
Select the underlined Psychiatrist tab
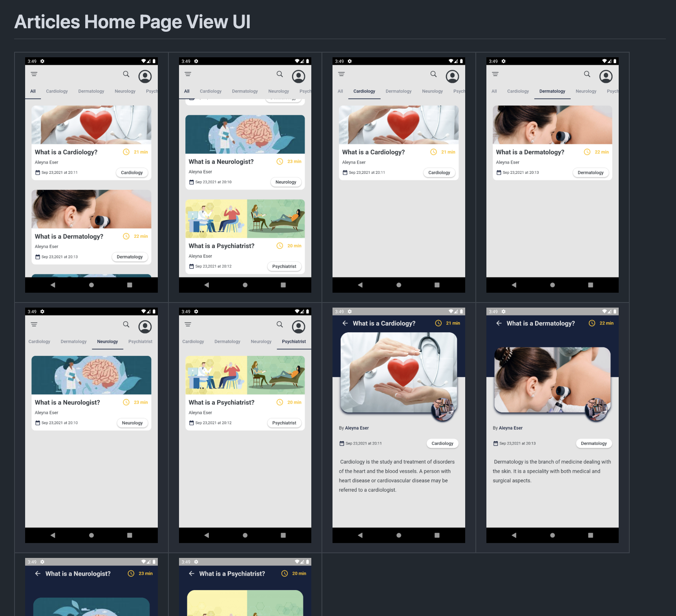click(x=294, y=342)
